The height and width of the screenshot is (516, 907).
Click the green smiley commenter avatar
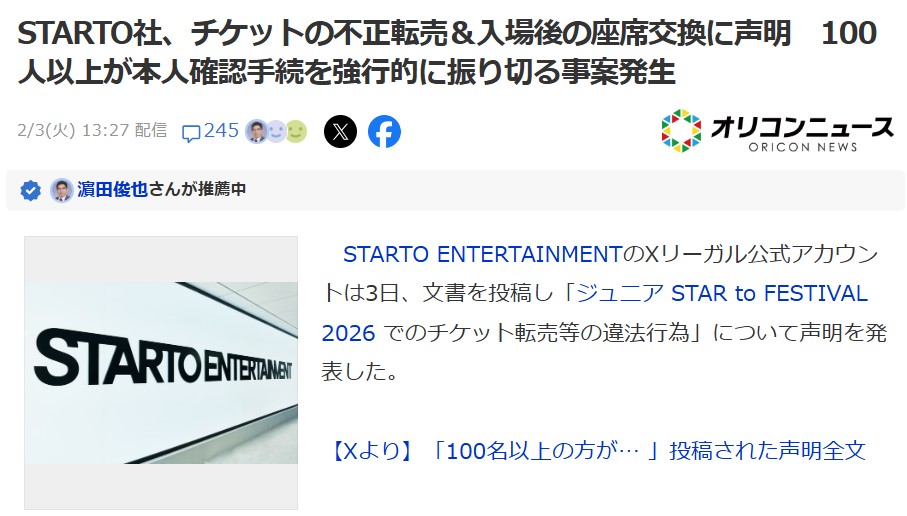[x=296, y=131]
